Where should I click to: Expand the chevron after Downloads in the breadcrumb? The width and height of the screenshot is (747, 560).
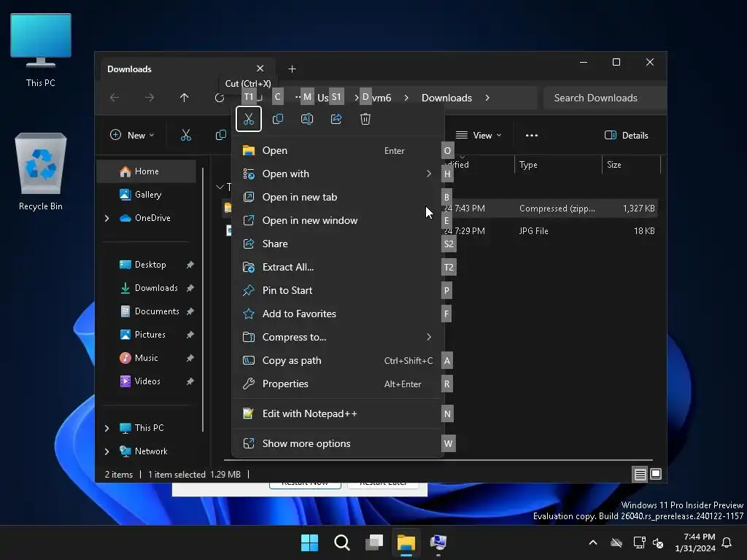point(487,98)
